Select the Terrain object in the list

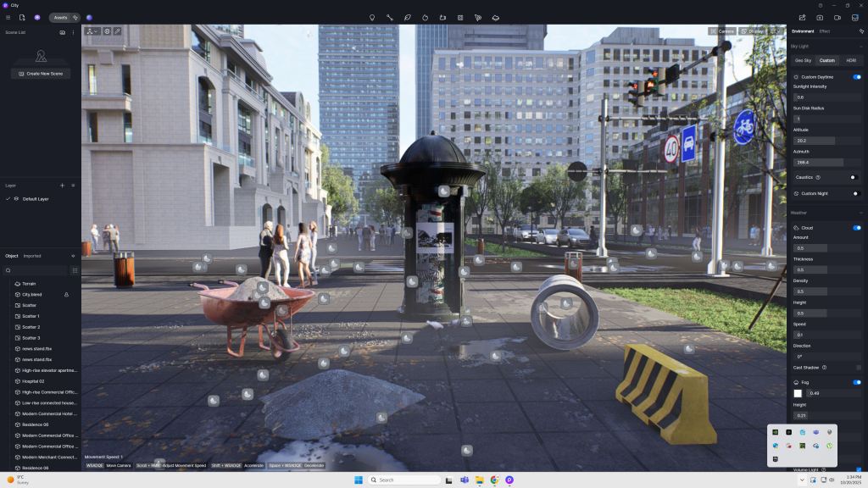[29, 283]
